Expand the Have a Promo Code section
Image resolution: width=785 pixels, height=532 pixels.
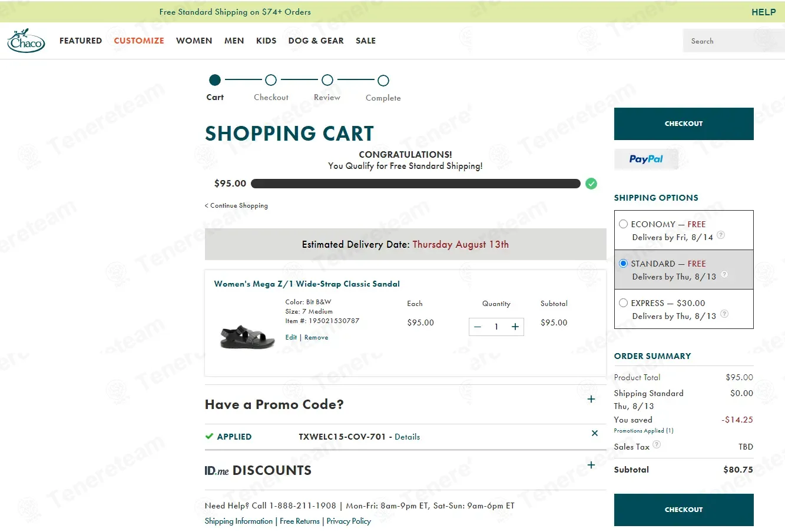point(591,400)
